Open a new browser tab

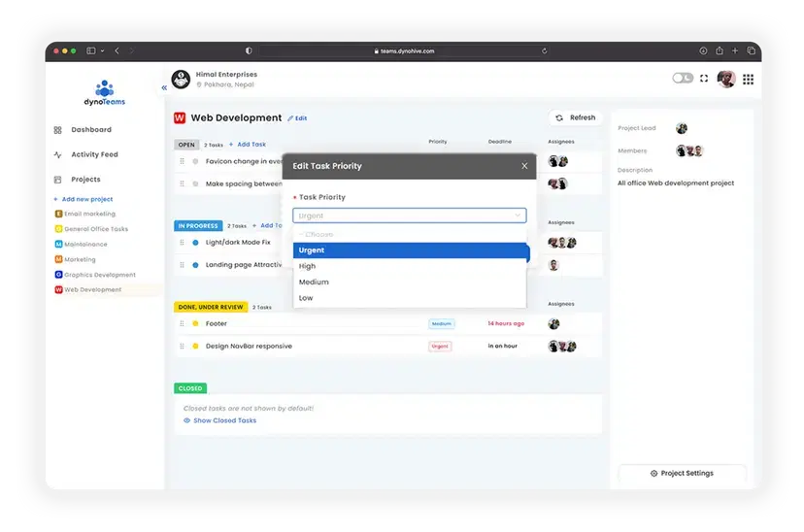point(735,50)
